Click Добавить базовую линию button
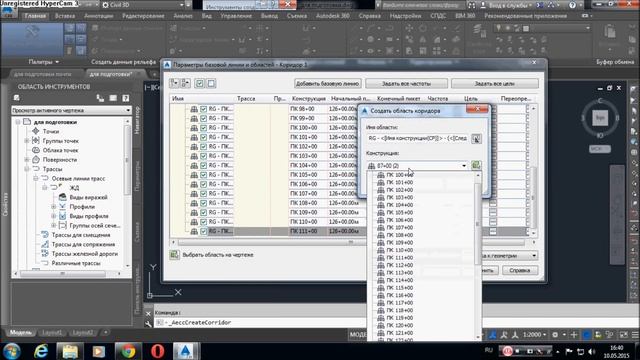640x360 pixels. (327, 84)
